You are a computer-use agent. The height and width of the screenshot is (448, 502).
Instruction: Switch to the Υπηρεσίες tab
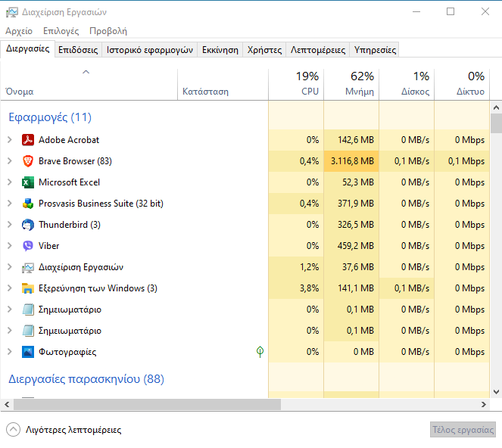(x=375, y=50)
